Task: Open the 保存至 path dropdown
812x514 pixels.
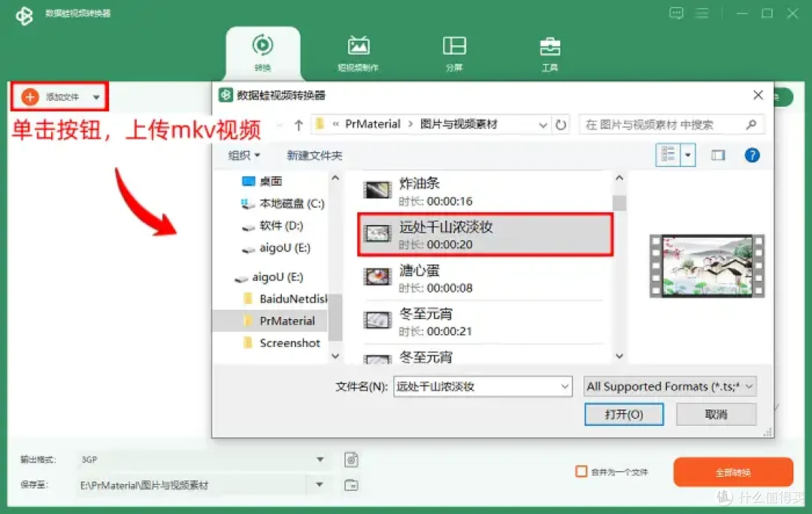Action: [320, 485]
